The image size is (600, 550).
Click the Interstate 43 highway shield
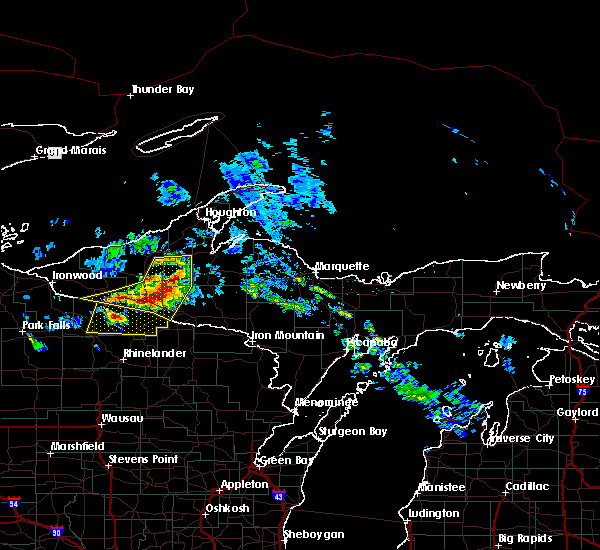279,495
